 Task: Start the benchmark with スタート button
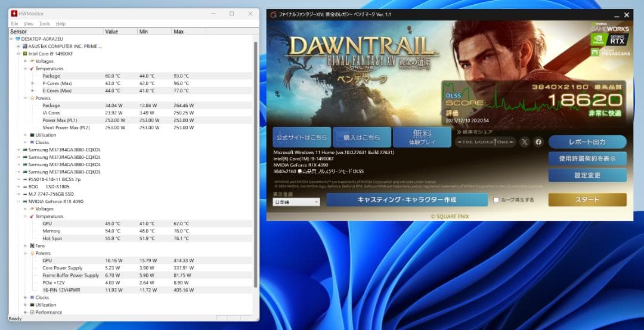tap(587, 200)
